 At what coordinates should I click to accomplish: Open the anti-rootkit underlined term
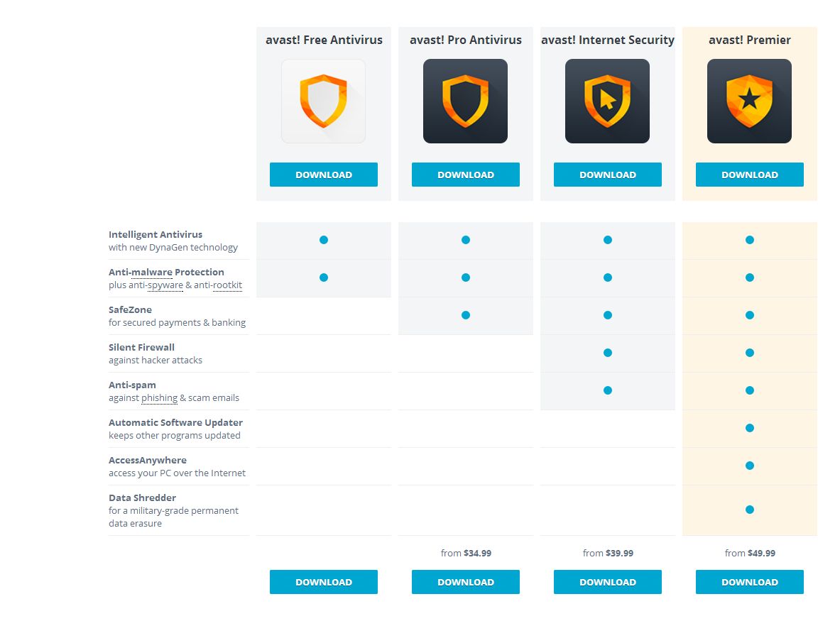click(x=218, y=285)
